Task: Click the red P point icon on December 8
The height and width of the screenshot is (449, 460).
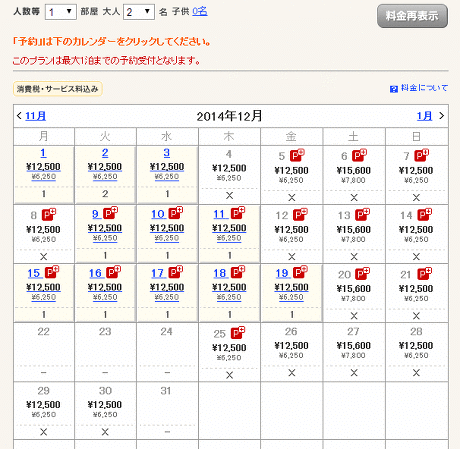Action: pos(49,214)
